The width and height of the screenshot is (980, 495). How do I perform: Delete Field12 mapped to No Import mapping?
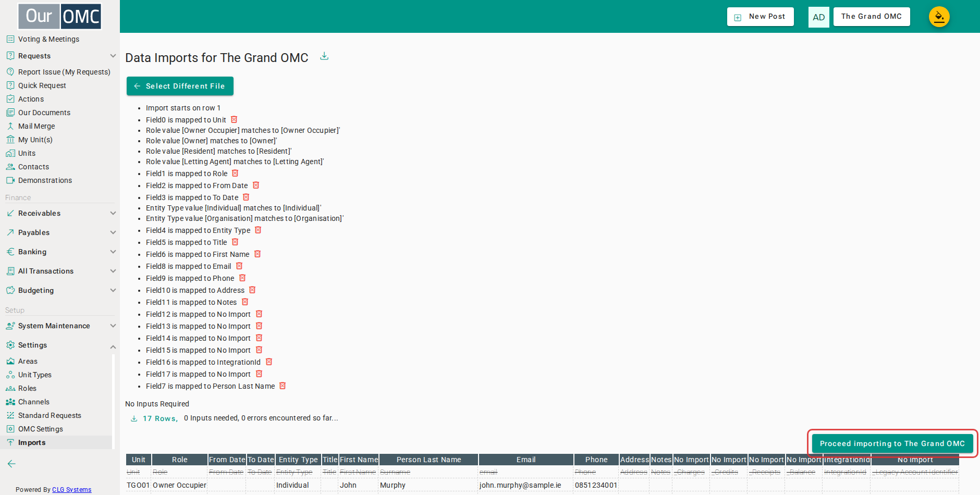coord(259,314)
